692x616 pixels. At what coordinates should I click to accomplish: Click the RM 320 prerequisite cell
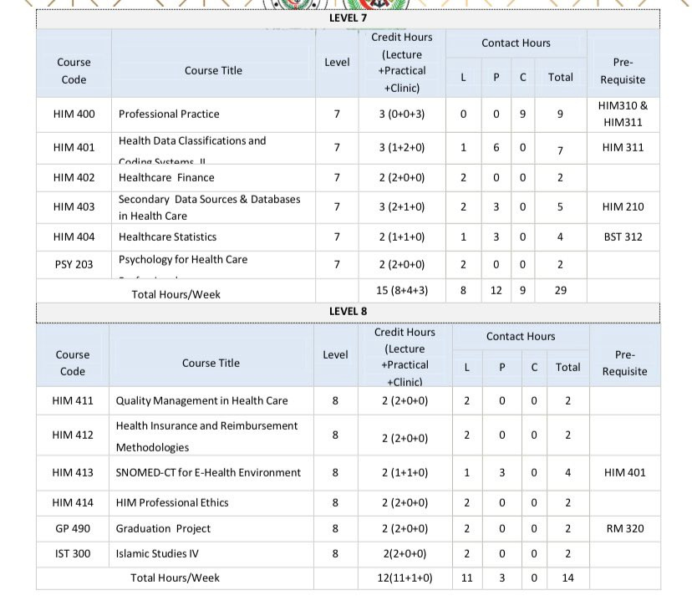(624, 528)
